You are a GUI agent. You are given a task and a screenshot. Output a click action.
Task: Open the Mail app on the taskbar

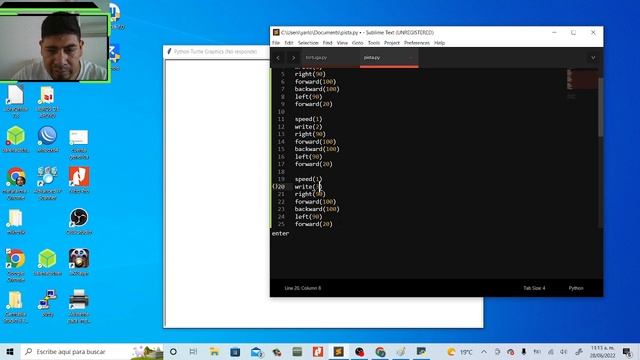click(x=256, y=352)
